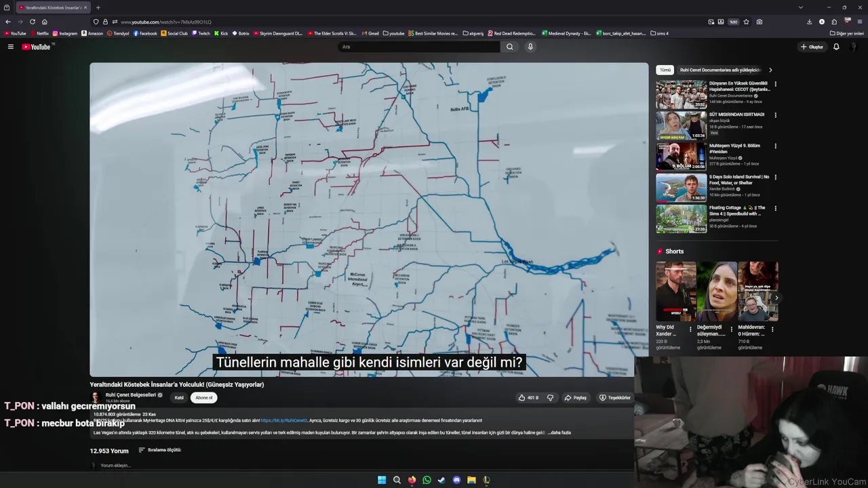868x488 pixels.
Task: Open options for Muhteşem Yüzyıl video
Action: [x=776, y=146]
